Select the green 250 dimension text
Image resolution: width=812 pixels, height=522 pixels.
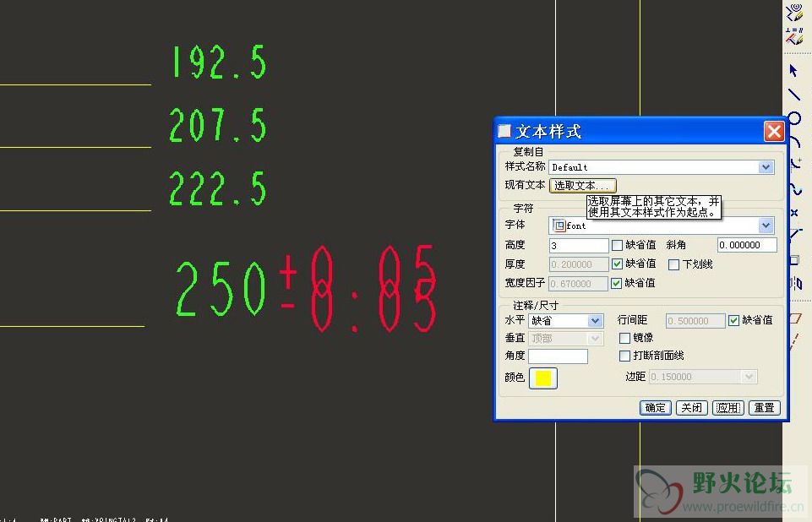point(221,288)
